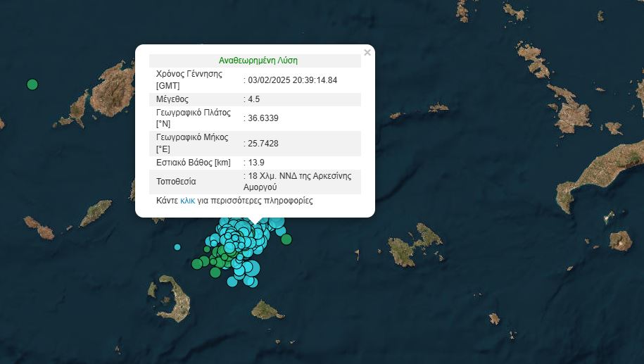Image resolution: width=644 pixels, height=364 pixels.
Task: Click the large Naxos island at upper left
Action: tap(111, 90)
